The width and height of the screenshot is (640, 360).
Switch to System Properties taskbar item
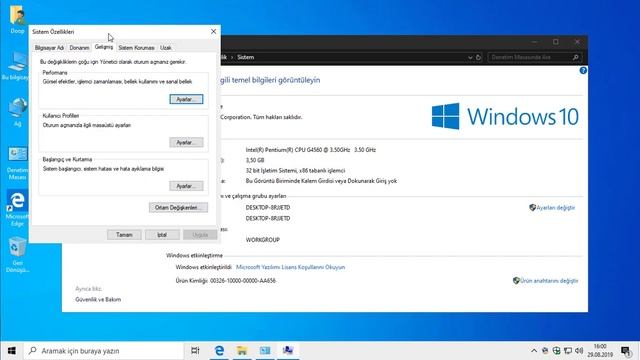(288, 351)
